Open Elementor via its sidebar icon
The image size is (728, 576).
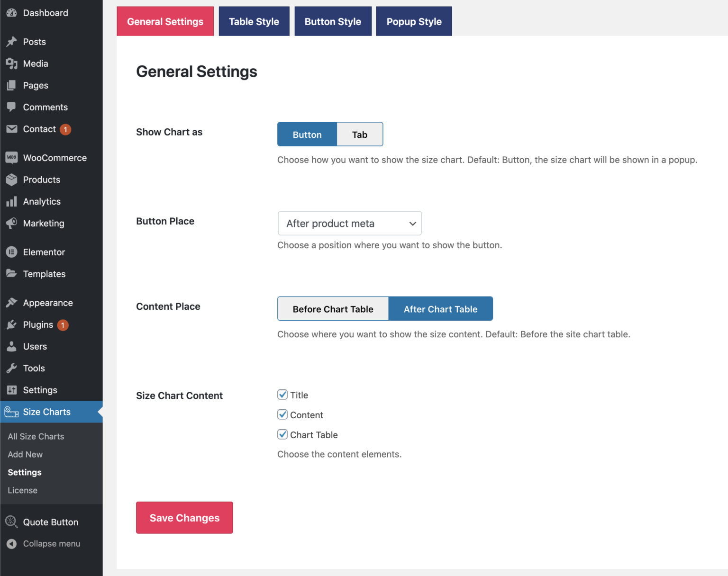11,252
